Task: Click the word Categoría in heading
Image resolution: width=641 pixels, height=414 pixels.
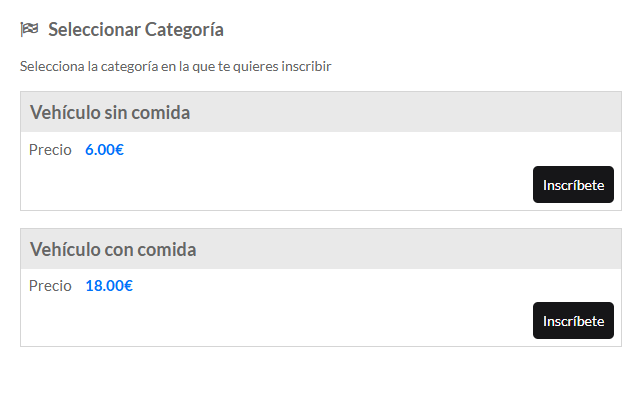Action: coord(184,30)
